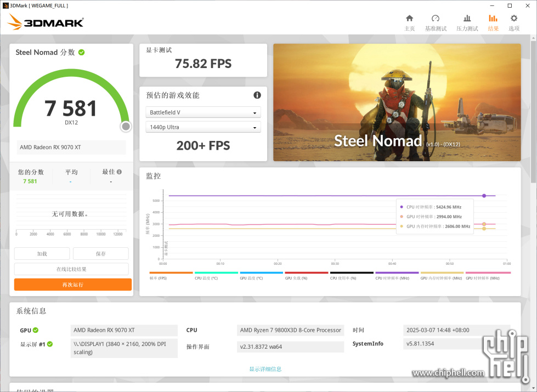Click the 监控 monitoring heading

click(153, 176)
